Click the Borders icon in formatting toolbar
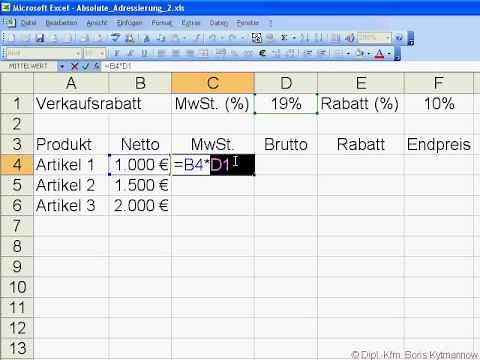480x360 pixels. tap(338, 53)
